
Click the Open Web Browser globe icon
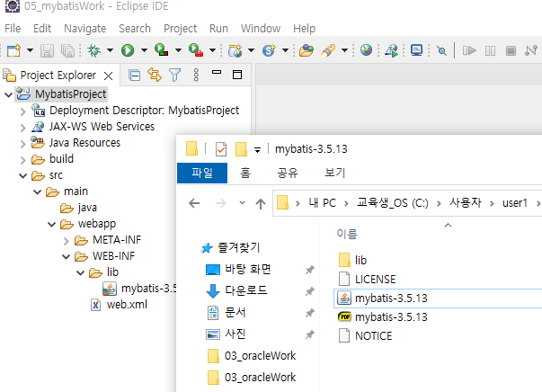coord(366,50)
